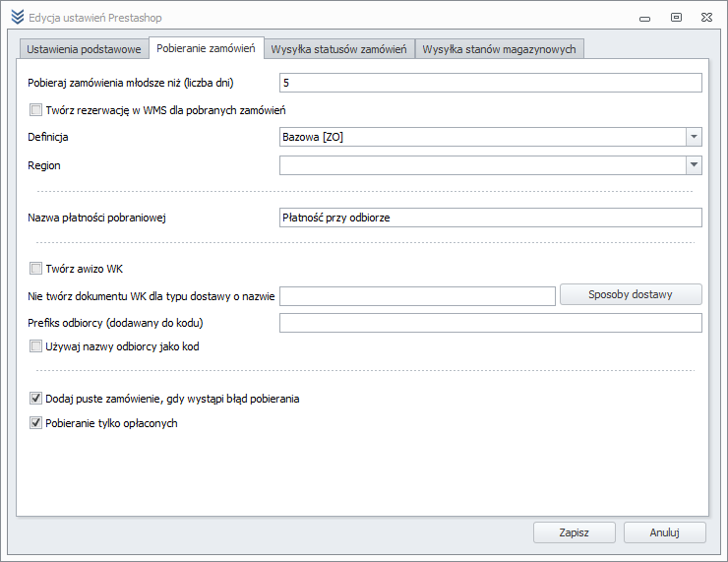
Task: Uncheck Pobieranie tylko opłaconych
Action: coord(35,423)
